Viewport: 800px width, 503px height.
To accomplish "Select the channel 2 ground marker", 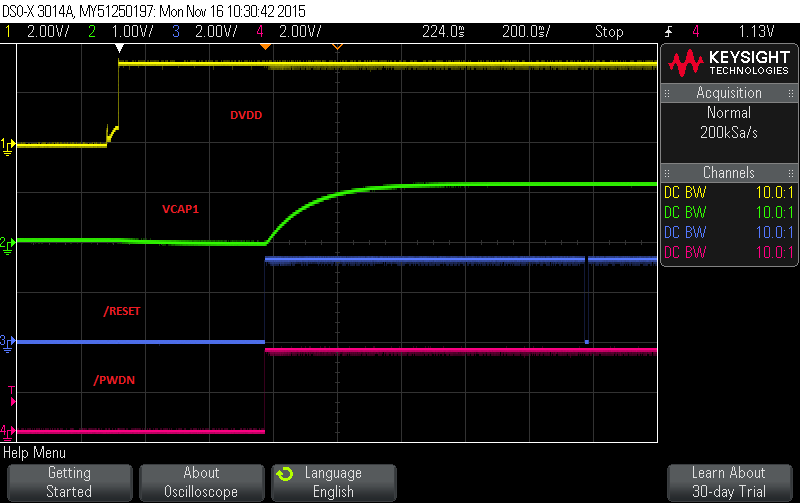I will pos(7,244).
